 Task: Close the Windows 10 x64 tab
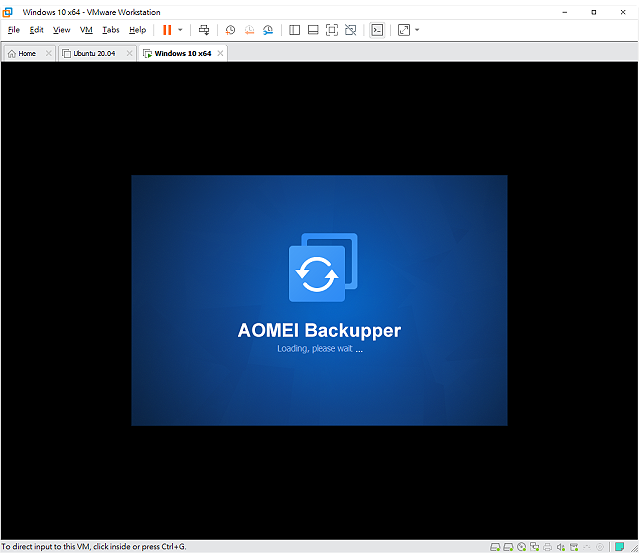point(220,53)
